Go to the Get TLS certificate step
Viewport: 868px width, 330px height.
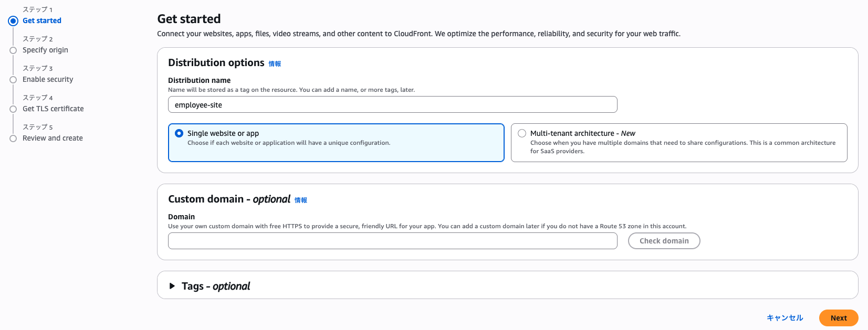(53, 109)
